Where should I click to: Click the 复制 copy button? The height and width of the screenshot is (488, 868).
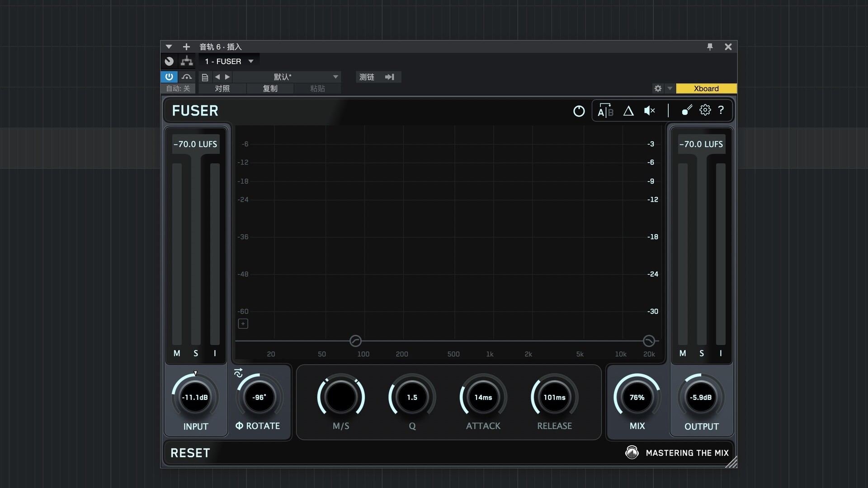[x=270, y=89]
